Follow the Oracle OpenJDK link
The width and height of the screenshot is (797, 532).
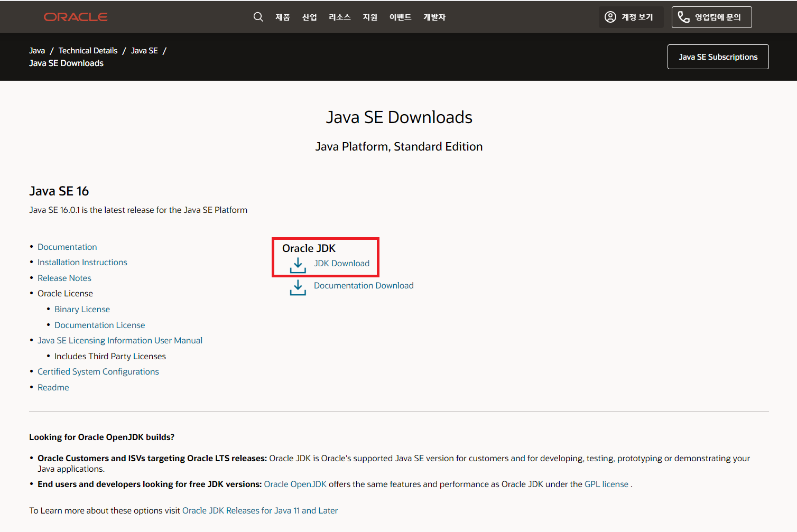pyautogui.click(x=295, y=484)
